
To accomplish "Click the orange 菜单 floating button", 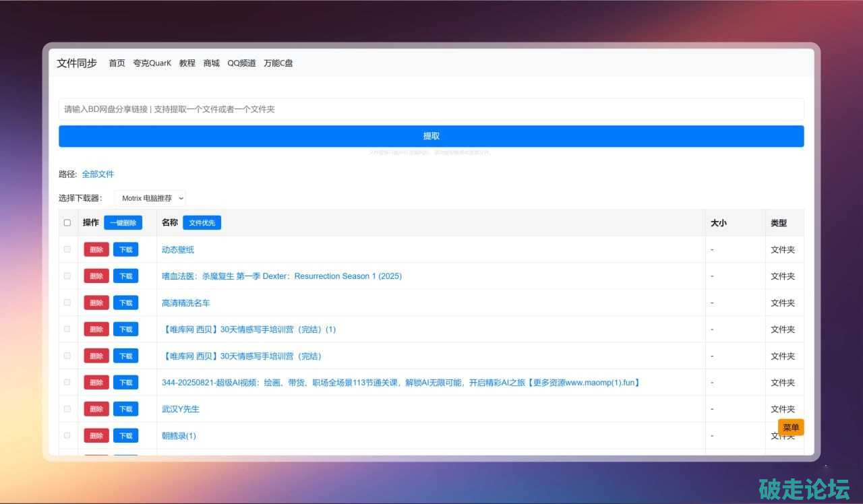I will pos(791,428).
